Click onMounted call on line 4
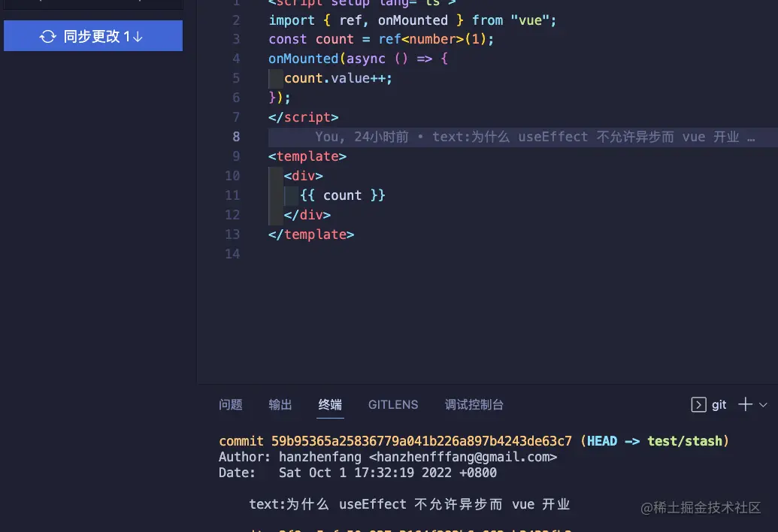Screen dimensions: 778x532 coord(303,59)
